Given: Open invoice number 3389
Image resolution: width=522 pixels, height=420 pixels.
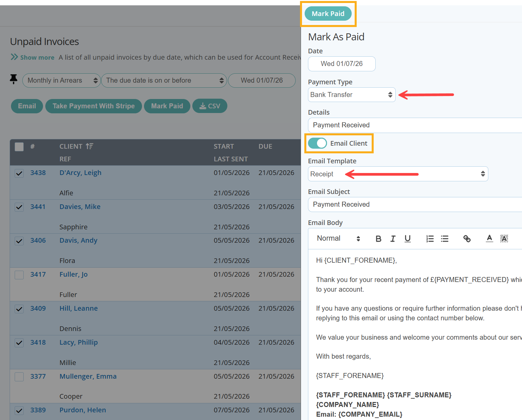Looking at the screenshot, I should [38, 410].
